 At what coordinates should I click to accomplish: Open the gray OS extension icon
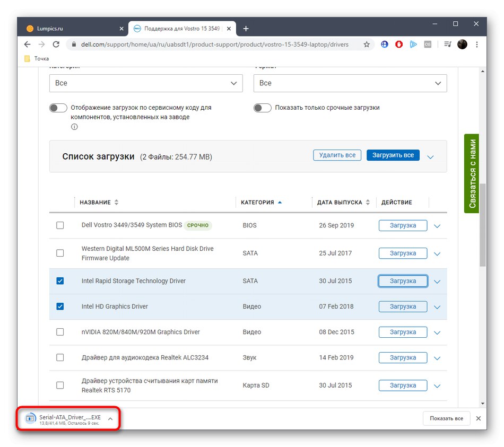pos(428,45)
